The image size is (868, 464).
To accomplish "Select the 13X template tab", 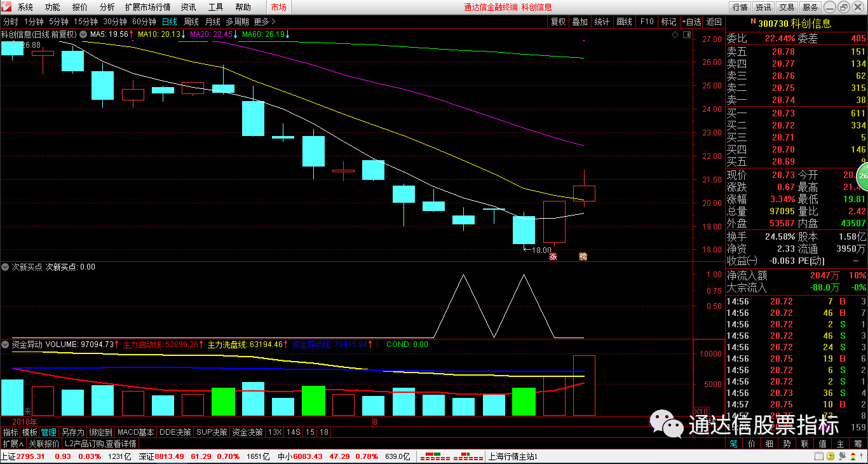I will point(275,432).
